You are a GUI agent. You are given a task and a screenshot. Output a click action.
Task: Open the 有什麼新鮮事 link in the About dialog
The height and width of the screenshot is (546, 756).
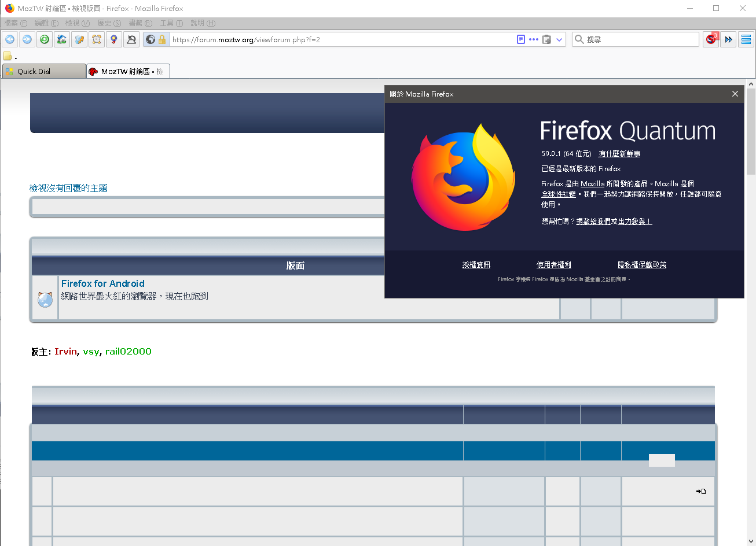click(x=619, y=154)
